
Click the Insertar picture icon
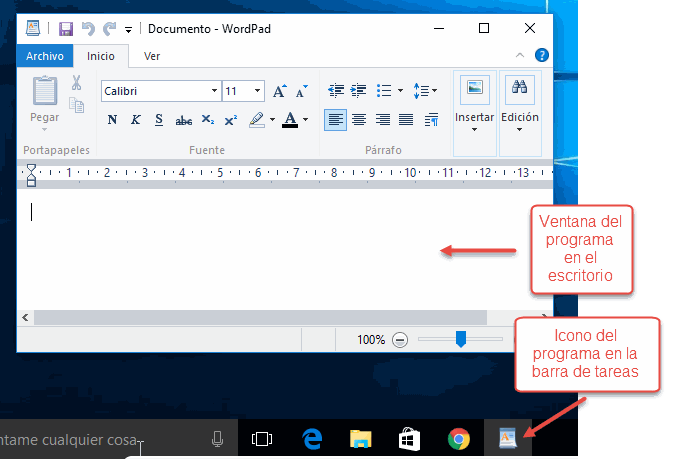coord(474,88)
